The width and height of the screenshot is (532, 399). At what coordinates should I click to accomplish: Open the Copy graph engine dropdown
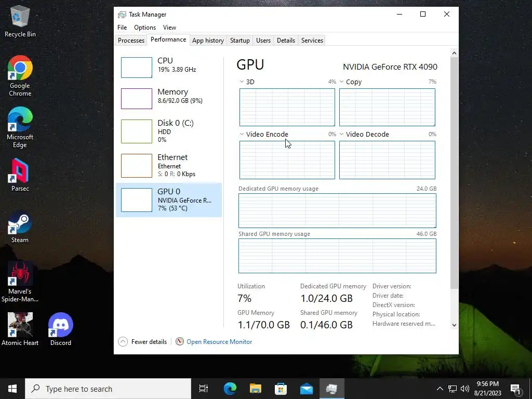(342, 82)
